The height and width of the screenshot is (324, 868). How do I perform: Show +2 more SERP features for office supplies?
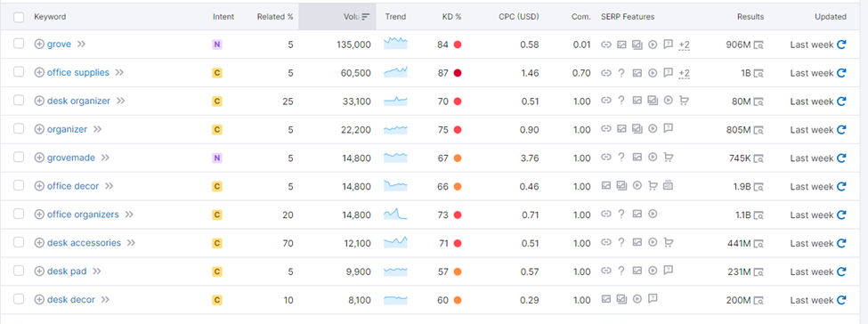tap(685, 73)
